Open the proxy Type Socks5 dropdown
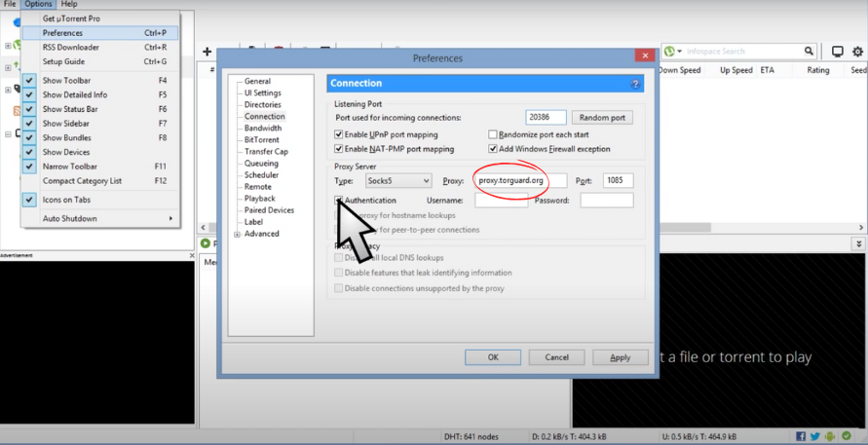868x445 pixels. [x=398, y=180]
